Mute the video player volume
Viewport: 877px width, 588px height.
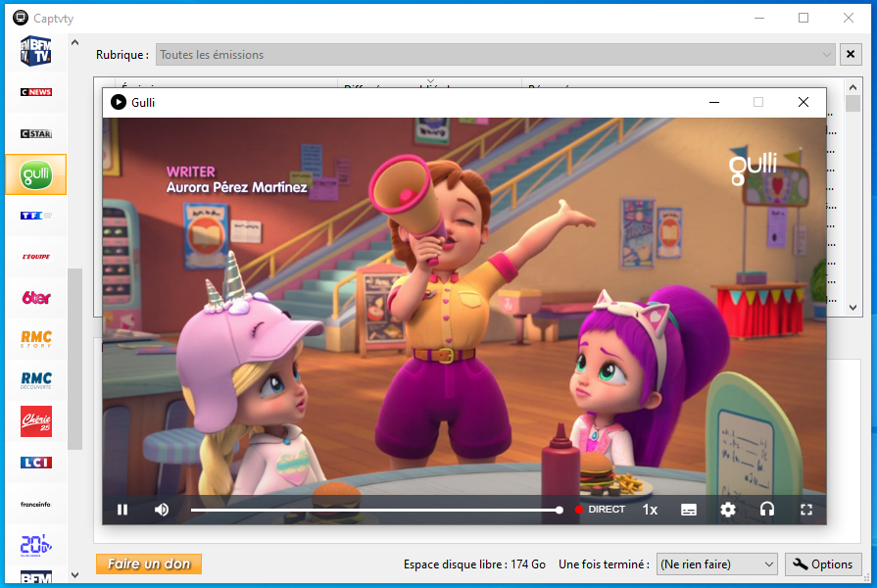pos(162,510)
